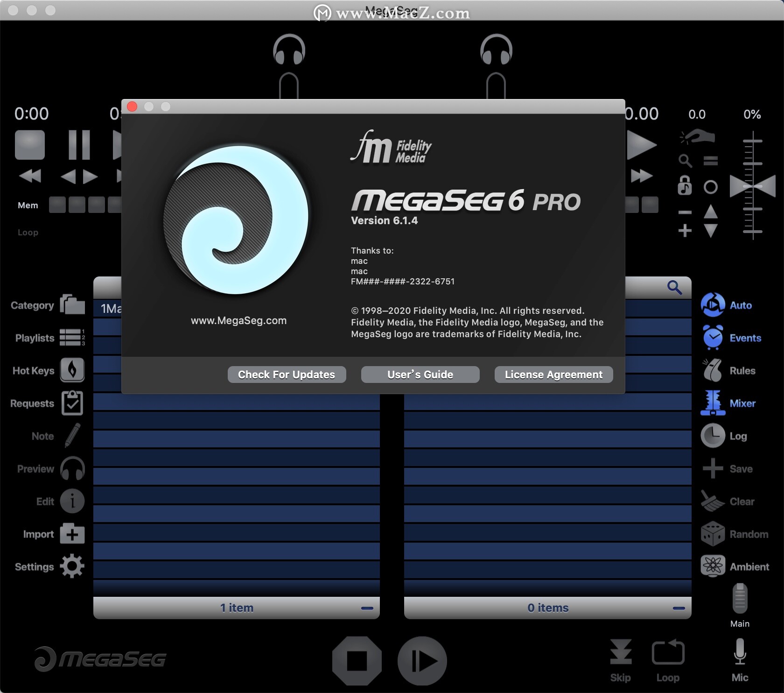Toggle the Mic microphone button
This screenshot has height=693, width=784.
click(x=740, y=651)
